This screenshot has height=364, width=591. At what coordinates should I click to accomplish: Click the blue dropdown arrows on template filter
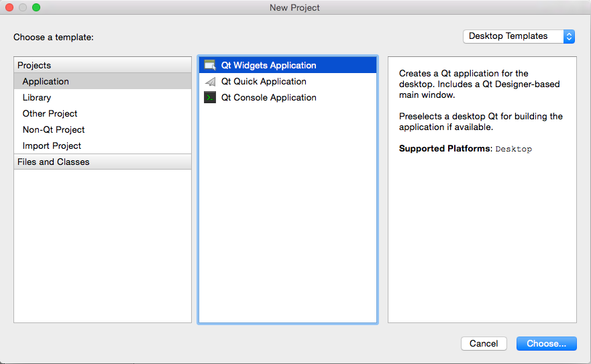pyautogui.click(x=569, y=36)
